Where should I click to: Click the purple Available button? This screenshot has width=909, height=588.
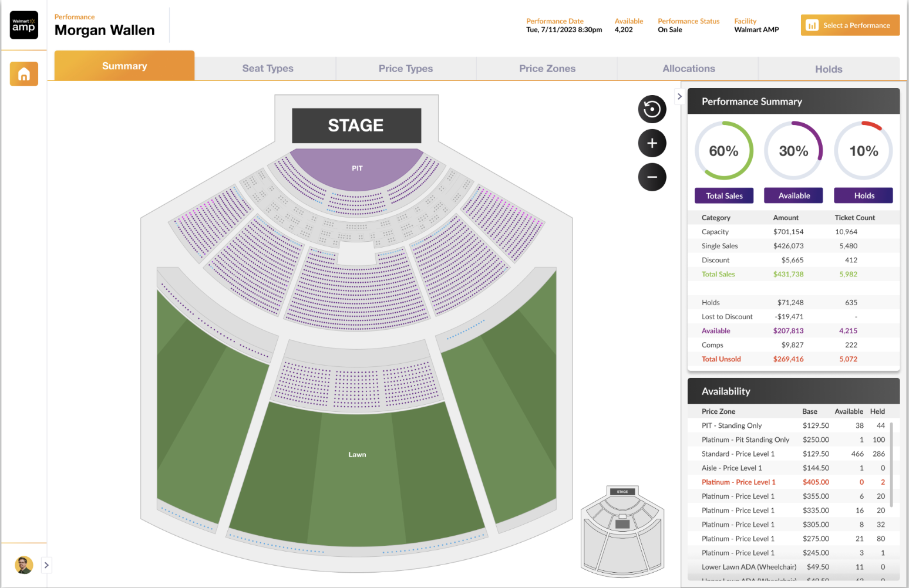point(793,195)
